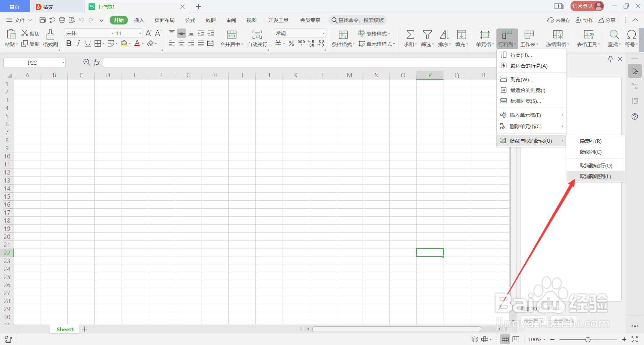Toggle left text alignment
The height and width of the screenshot is (345, 644).
(171, 44)
